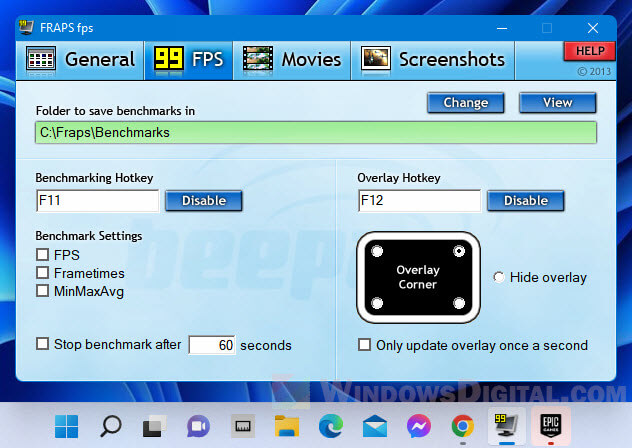Toggle Stop benchmark after checkbox

click(43, 344)
